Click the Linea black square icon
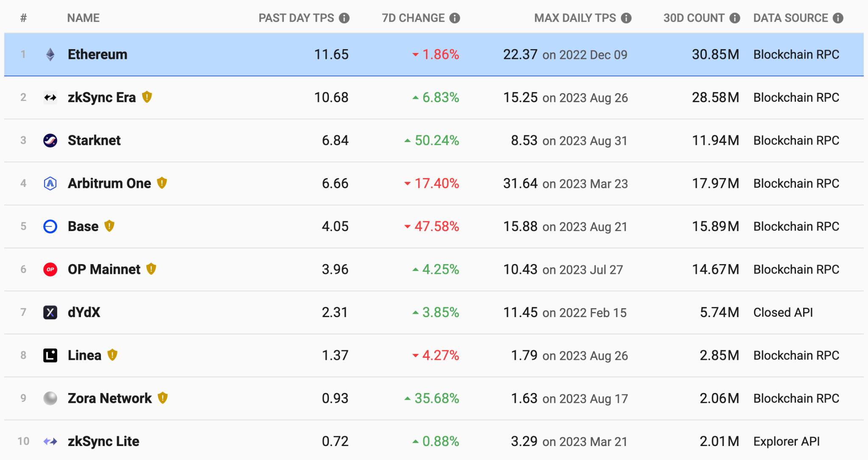Image resolution: width=868 pixels, height=460 pixels. pyautogui.click(x=50, y=355)
